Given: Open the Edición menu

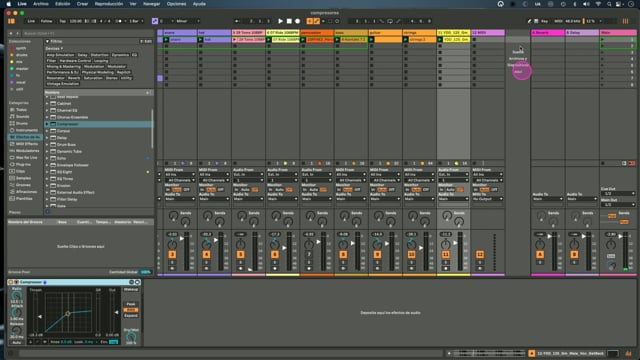Looking at the screenshot, I should coord(62,4).
